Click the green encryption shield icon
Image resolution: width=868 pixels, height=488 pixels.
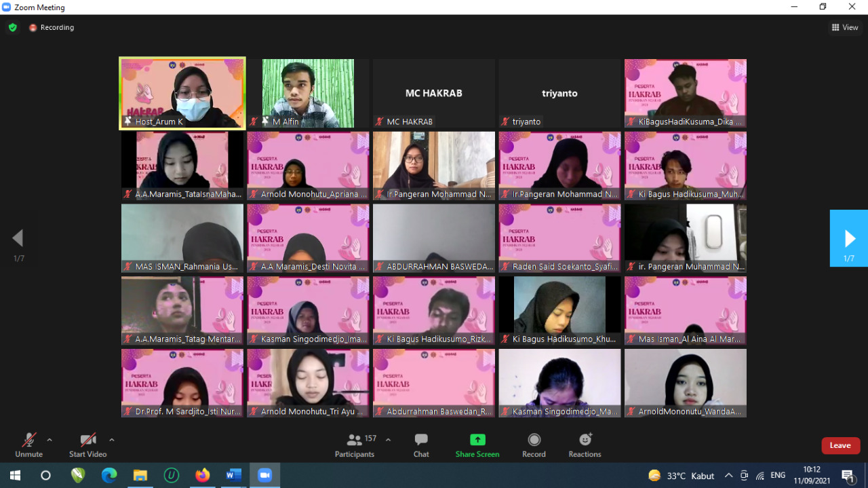pyautogui.click(x=12, y=28)
